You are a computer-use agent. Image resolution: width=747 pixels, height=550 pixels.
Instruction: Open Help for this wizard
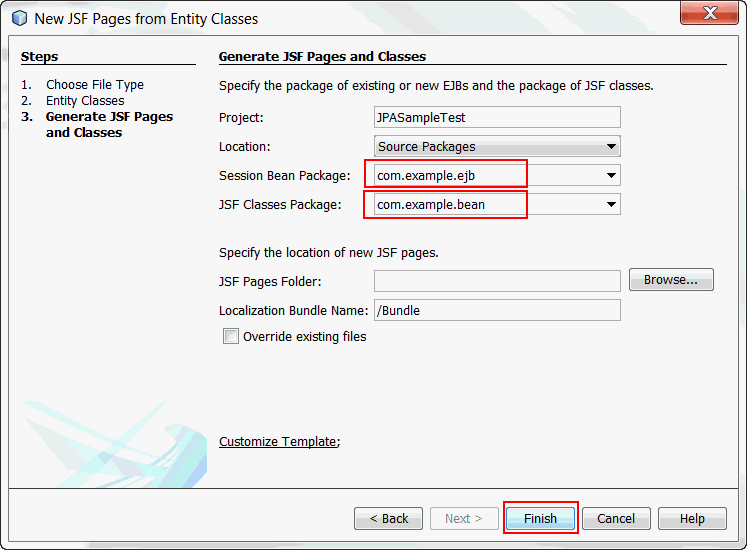coord(692,518)
